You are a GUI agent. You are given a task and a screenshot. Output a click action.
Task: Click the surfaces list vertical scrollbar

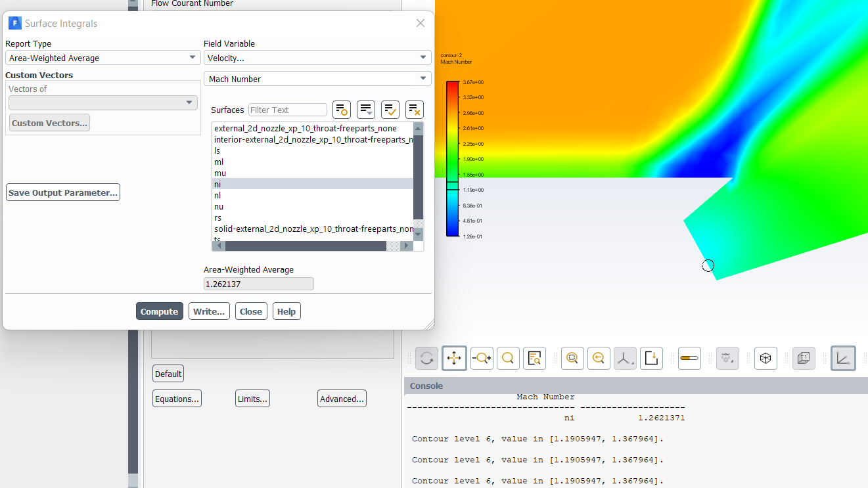coord(418,177)
